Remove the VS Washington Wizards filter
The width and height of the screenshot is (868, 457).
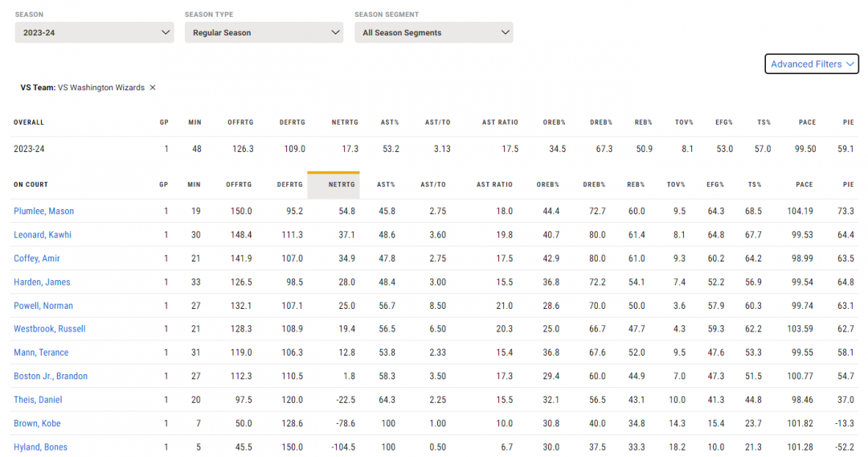153,88
